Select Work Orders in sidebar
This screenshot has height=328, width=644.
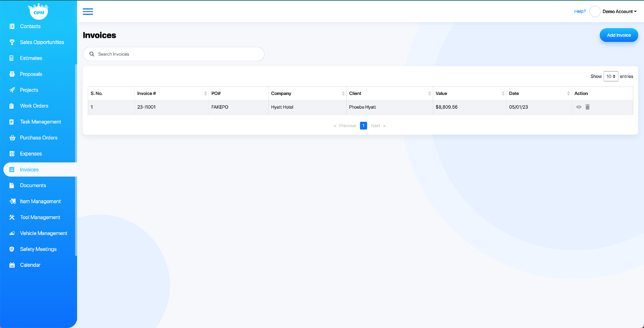(x=34, y=106)
